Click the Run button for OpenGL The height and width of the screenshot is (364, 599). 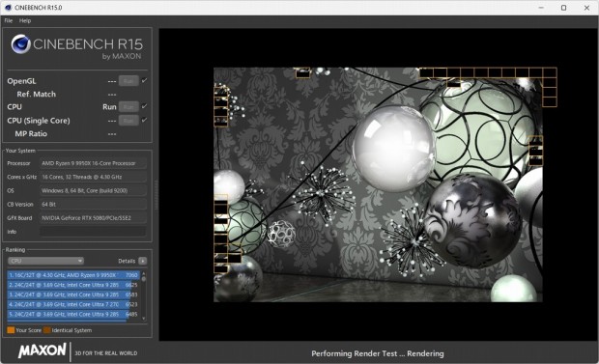[128, 81]
